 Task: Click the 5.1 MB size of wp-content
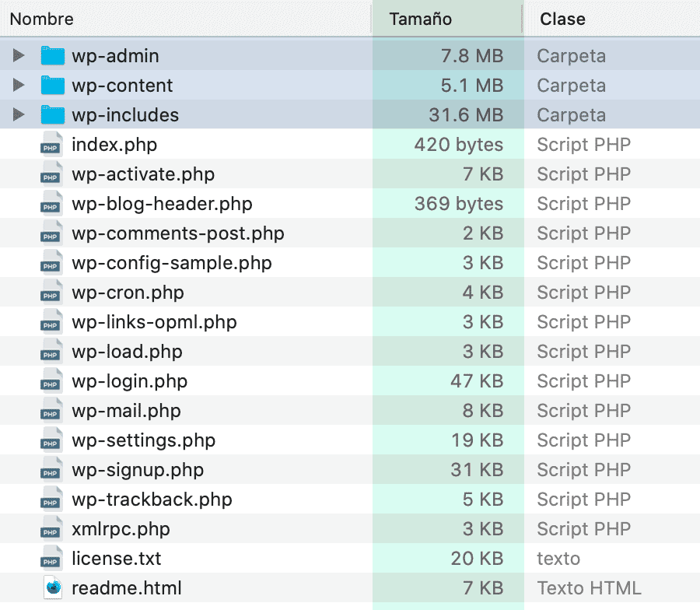472,86
